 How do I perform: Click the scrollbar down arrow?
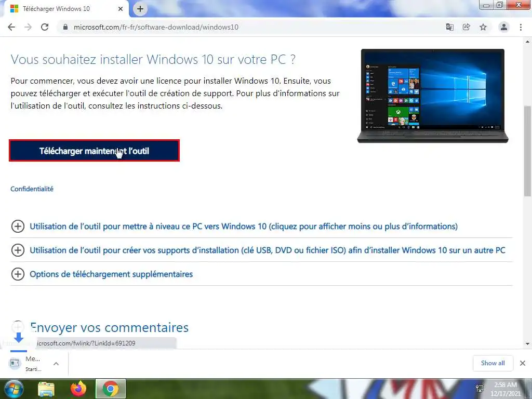pyautogui.click(x=527, y=344)
